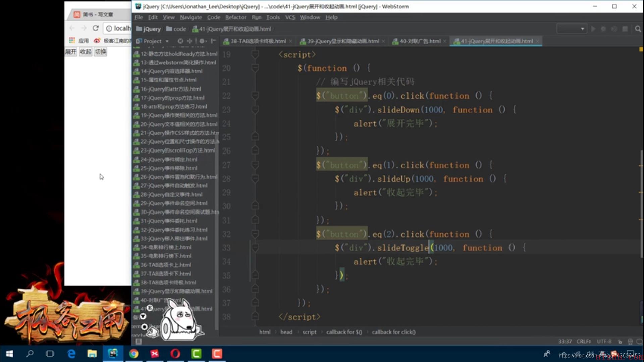Image resolution: width=644 pixels, height=362 pixels.
Task: Open 27-jQuery html file in the tree
Action: [x=170, y=185]
